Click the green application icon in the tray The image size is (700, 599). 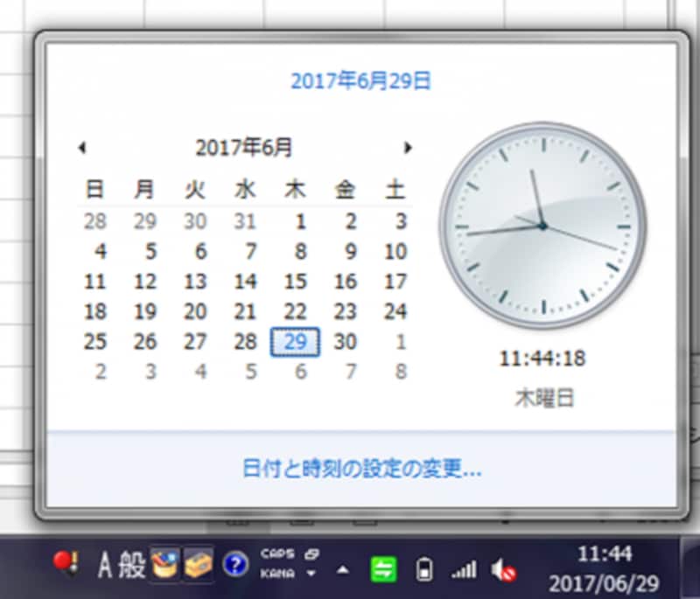coord(382,567)
